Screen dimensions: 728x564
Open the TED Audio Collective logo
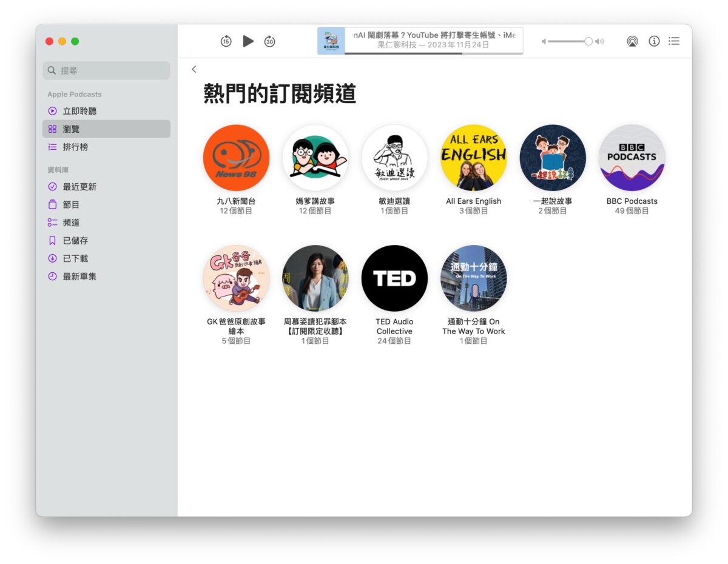pyautogui.click(x=394, y=278)
